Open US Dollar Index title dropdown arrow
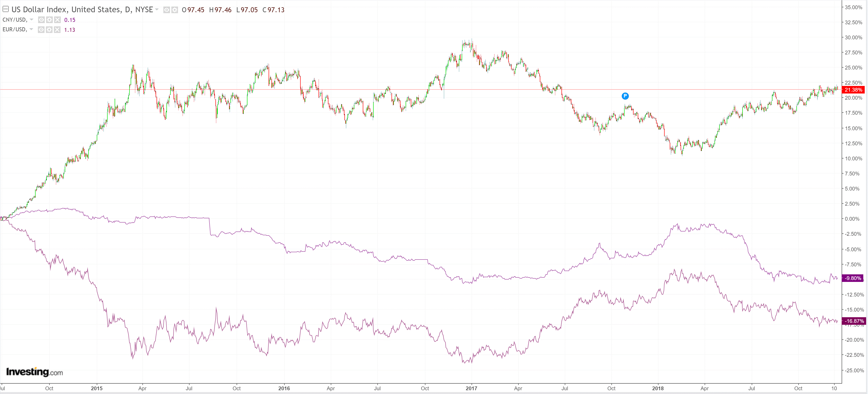Image resolution: width=868 pixels, height=394 pixels. click(157, 9)
